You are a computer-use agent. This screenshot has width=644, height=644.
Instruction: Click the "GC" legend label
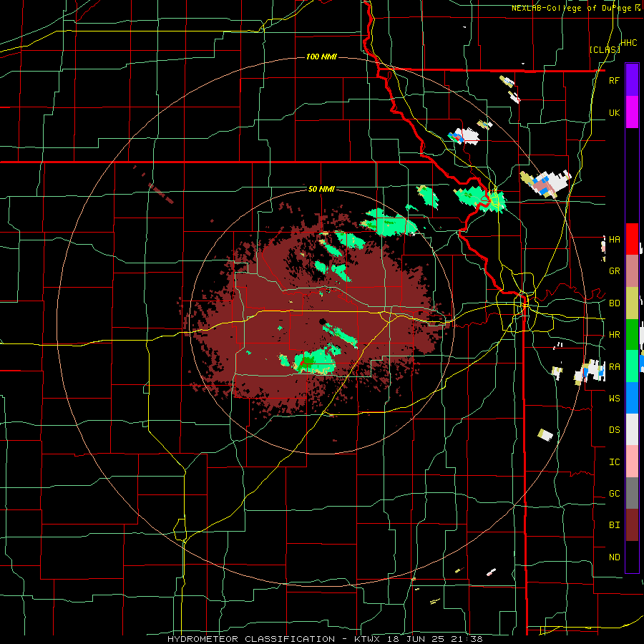[x=614, y=493]
